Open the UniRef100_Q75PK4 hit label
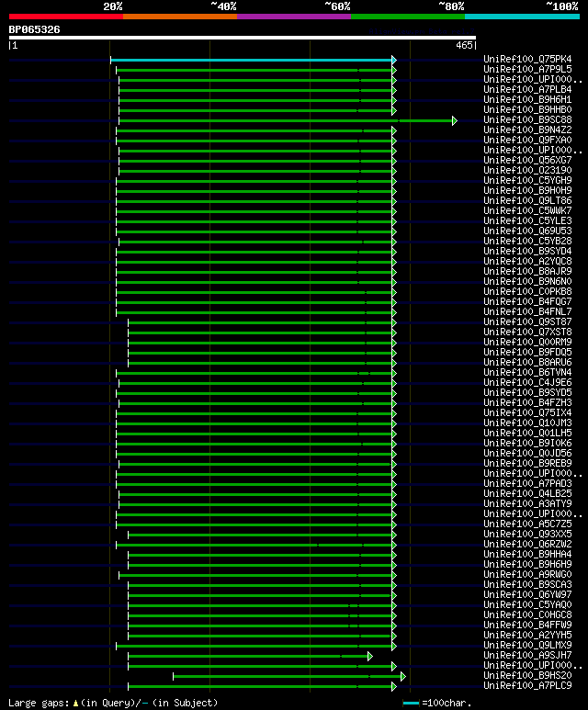The image size is (588, 710). point(527,60)
